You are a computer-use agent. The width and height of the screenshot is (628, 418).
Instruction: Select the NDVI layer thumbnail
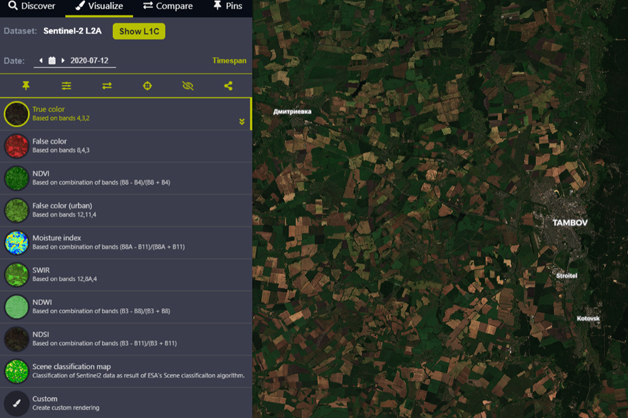click(x=16, y=178)
